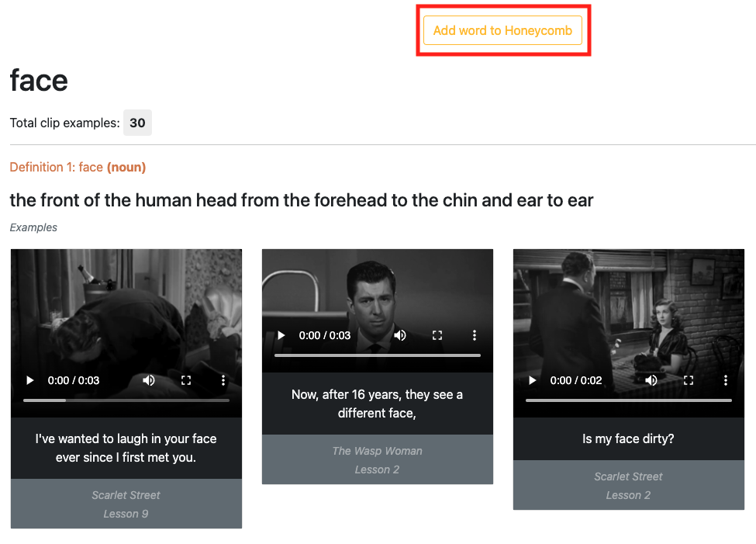Open more options on "laugh in your face" clip
756x544 pixels.
click(x=223, y=380)
